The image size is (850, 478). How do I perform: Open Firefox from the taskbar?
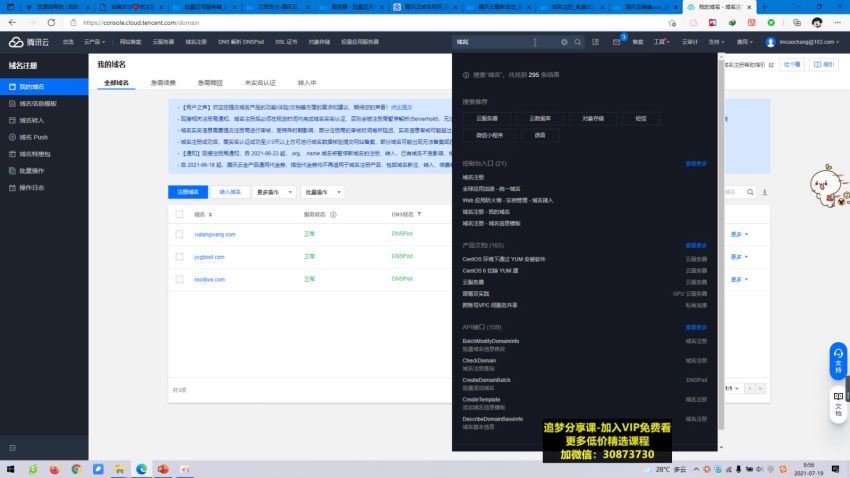[x=54, y=469]
